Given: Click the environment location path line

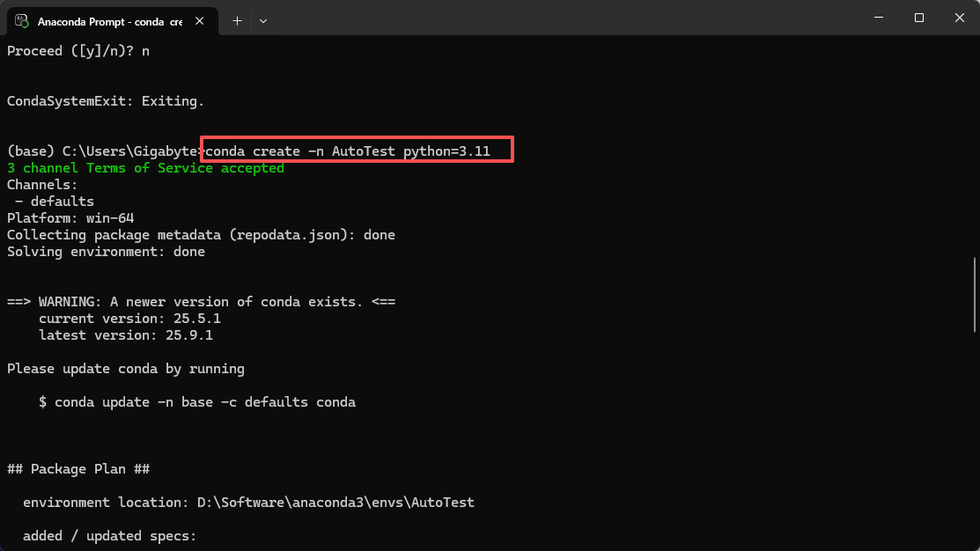Looking at the screenshot, I should [x=249, y=503].
